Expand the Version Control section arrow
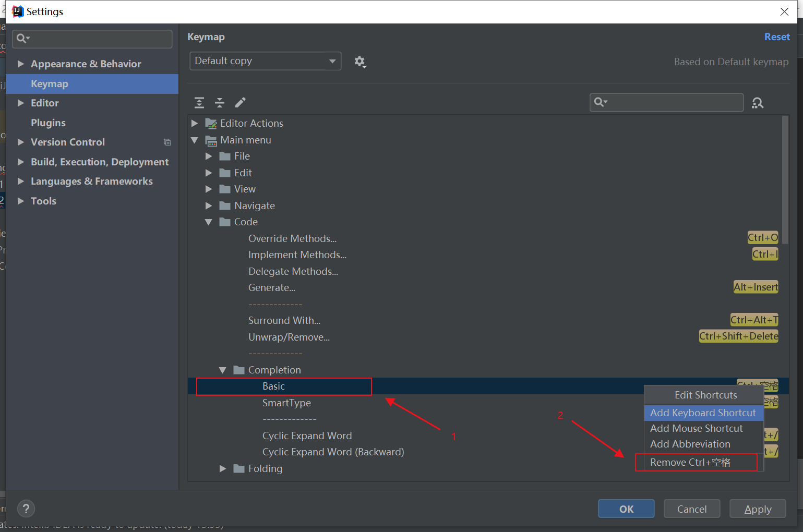This screenshot has height=532, width=803. [21, 142]
